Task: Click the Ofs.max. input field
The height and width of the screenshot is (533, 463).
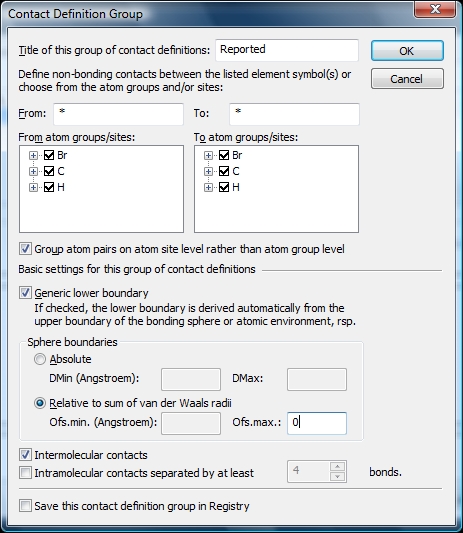Action: tap(317, 423)
